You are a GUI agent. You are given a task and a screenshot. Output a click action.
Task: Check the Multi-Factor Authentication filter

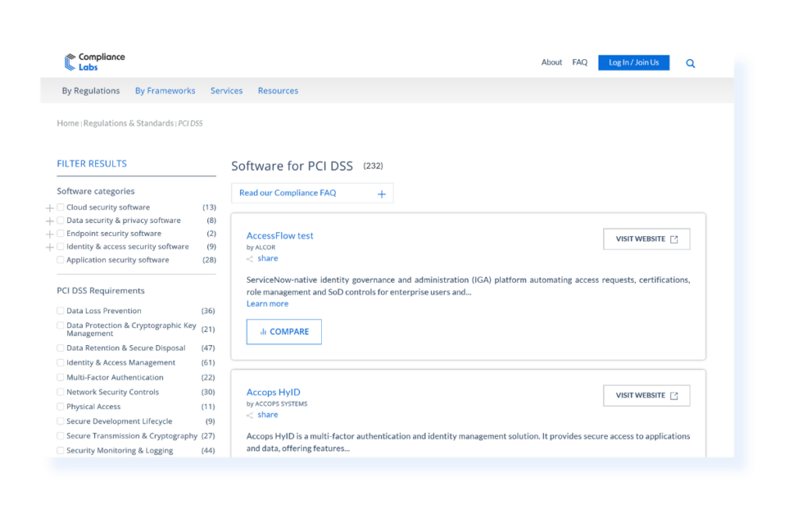pos(61,377)
